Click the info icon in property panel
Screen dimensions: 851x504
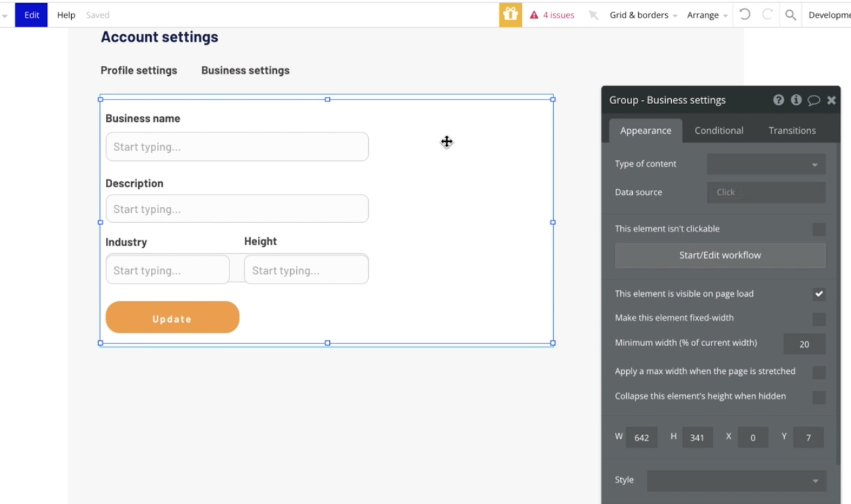(x=796, y=100)
